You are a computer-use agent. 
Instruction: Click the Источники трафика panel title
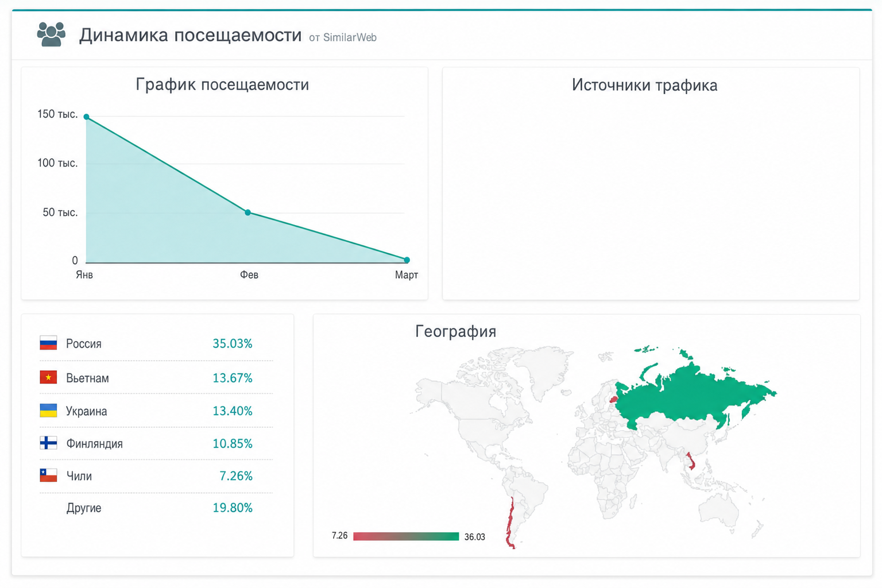[644, 86]
